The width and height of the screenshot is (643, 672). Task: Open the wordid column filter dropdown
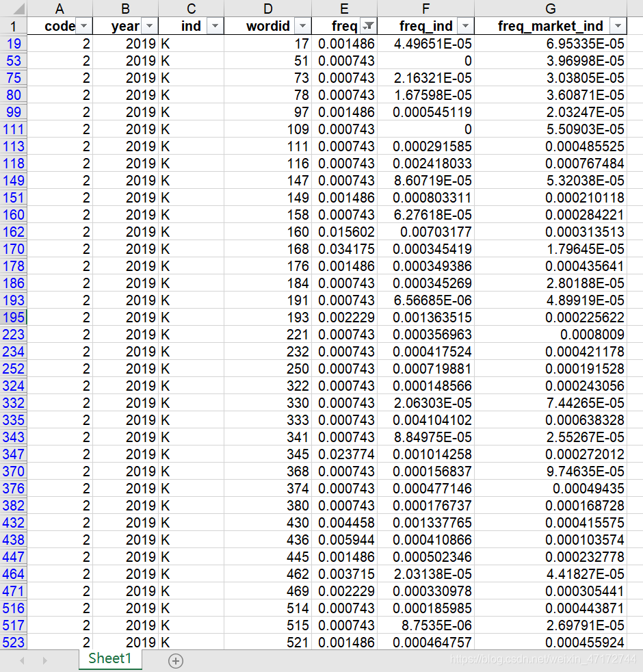pyautogui.click(x=302, y=26)
